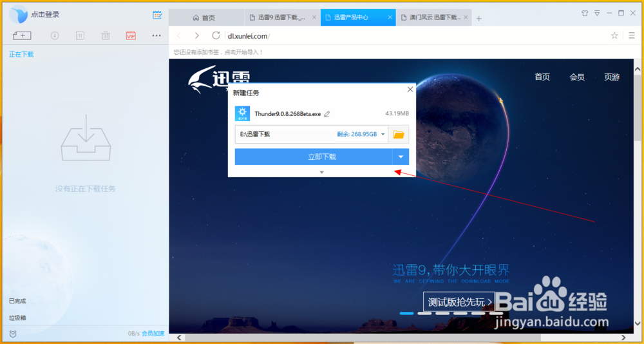
Task: Click the Thunder exe file type icon
Action: click(242, 114)
